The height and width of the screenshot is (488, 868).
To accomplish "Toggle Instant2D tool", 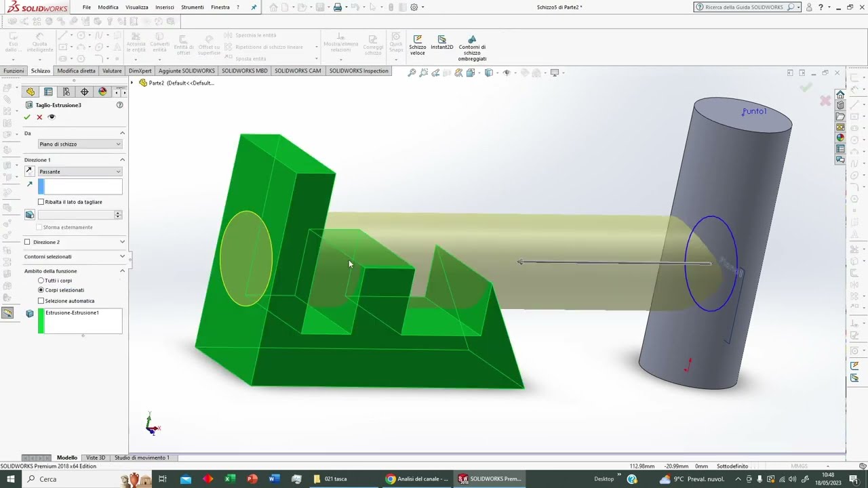I will click(441, 43).
